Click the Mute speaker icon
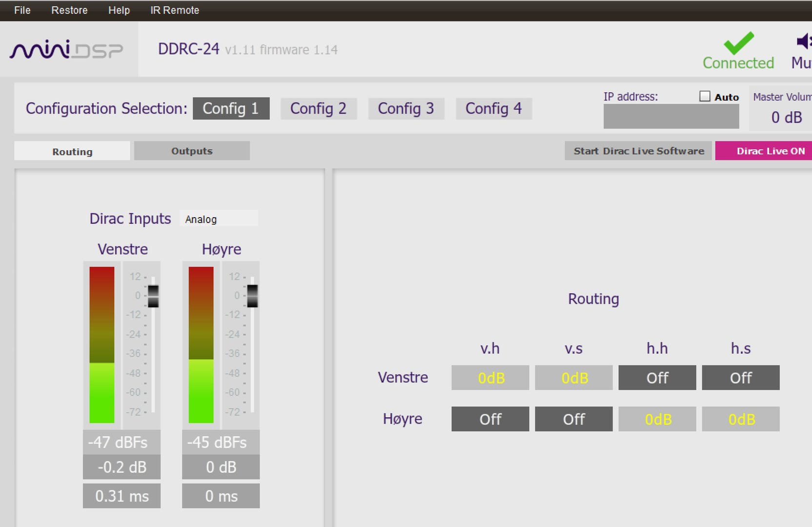Image resolution: width=812 pixels, height=527 pixels. (x=804, y=41)
